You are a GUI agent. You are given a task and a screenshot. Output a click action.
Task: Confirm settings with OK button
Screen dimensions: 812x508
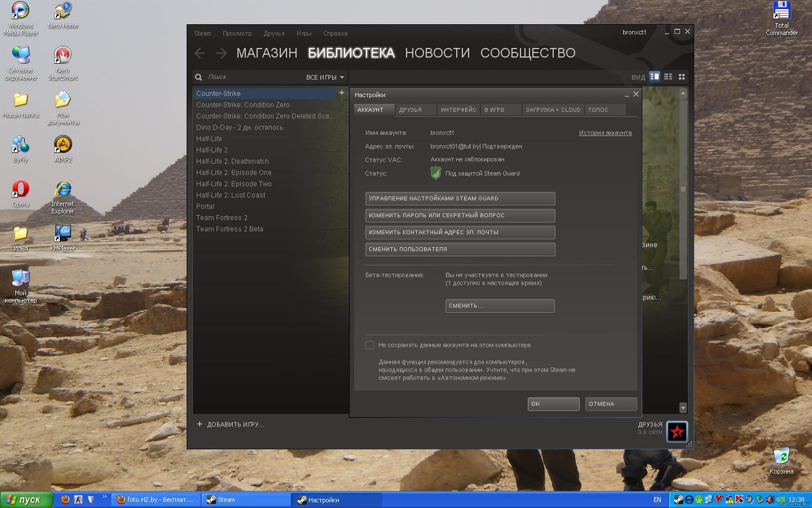click(x=553, y=404)
